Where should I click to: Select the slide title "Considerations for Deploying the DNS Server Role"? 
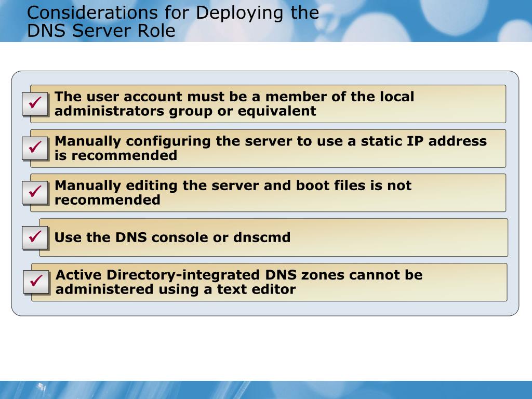[173, 21]
